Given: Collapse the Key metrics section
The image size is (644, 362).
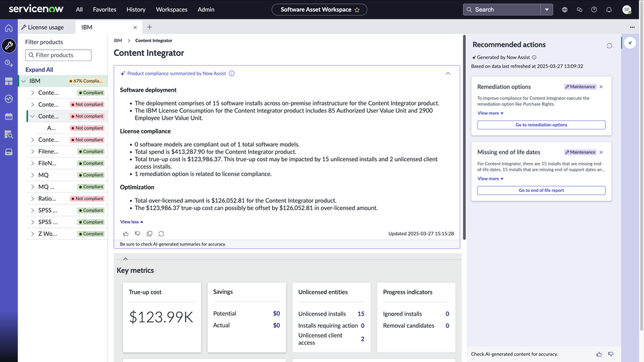Looking at the screenshot, I should [x=125, y=259].
